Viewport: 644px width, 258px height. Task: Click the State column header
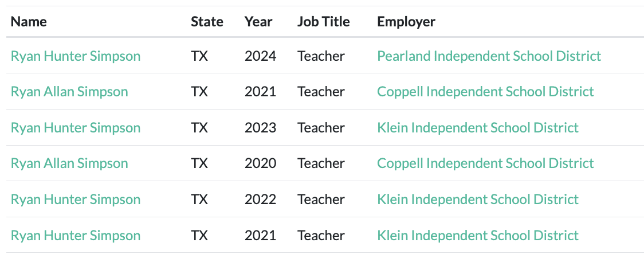coord(207,22)
